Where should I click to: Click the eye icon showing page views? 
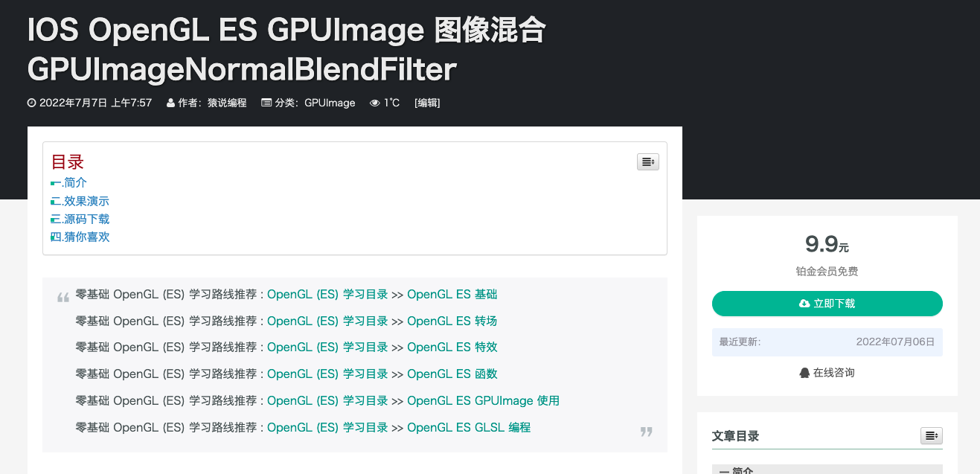tap(374, 103)
